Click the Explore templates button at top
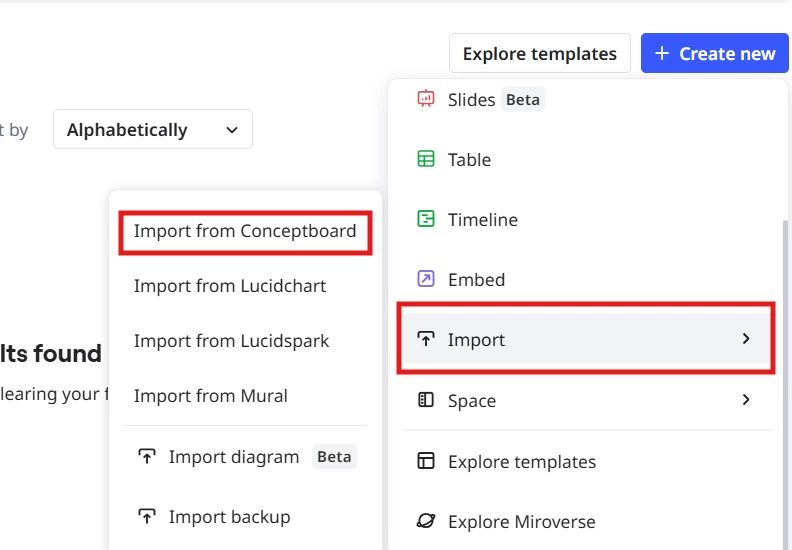The height and width of the screenshot is (550, 792). click(539, 53)
